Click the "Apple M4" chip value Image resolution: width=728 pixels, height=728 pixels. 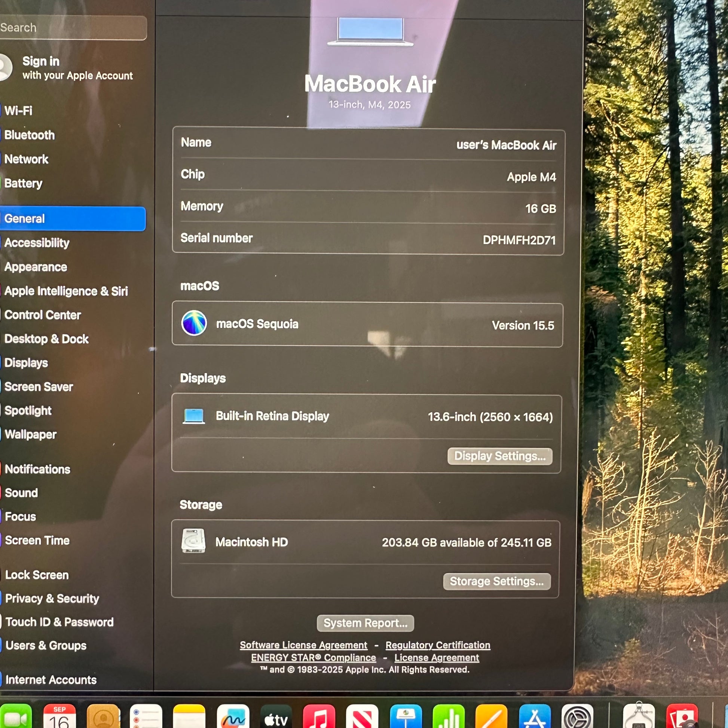pos(531,177)
